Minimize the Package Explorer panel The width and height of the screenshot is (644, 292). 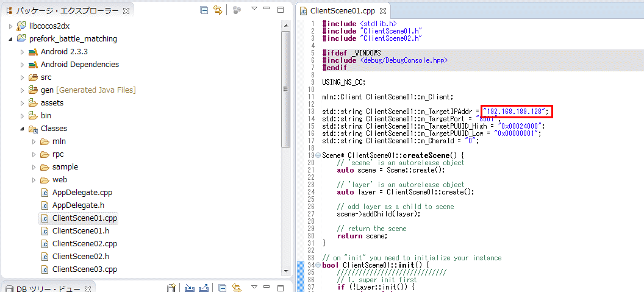point(268,10)
